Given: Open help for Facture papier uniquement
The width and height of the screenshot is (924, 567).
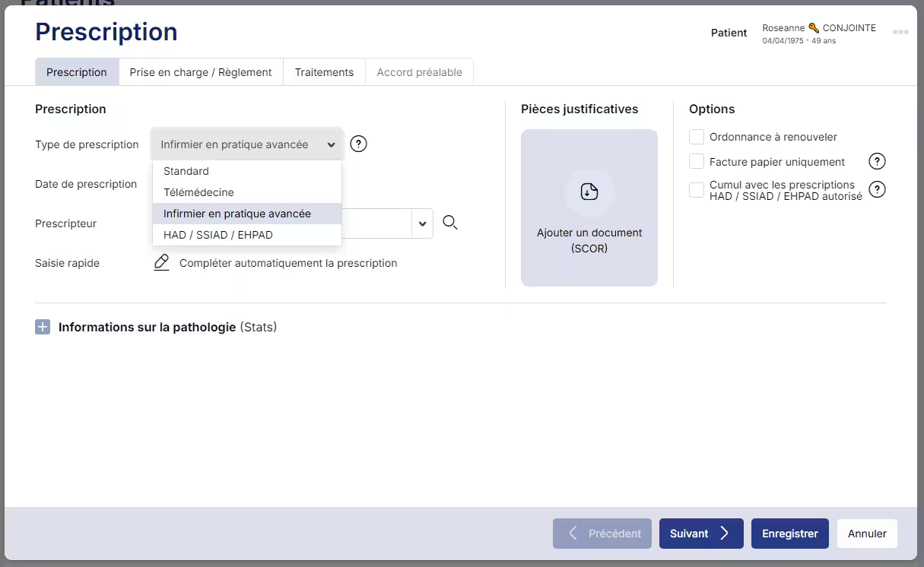Looking at the screenshot, I should [x=877, y=161].
